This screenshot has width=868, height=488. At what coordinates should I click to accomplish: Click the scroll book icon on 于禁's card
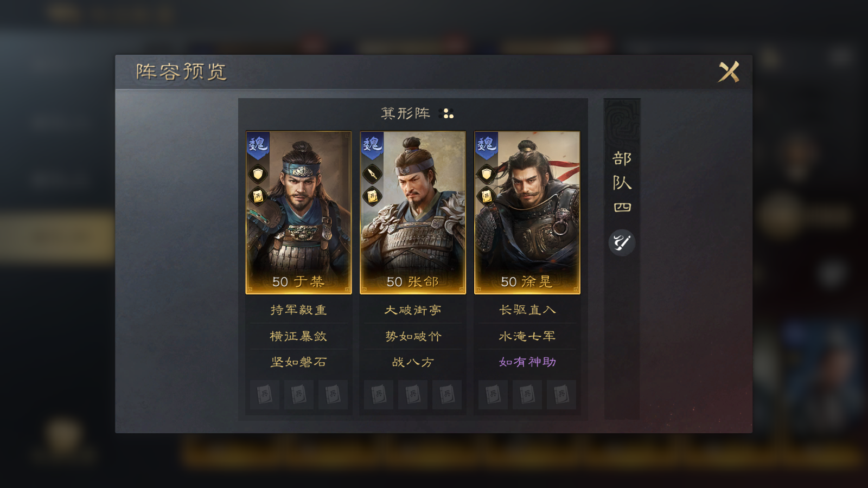pyautogui.click(x=258, y=196)
